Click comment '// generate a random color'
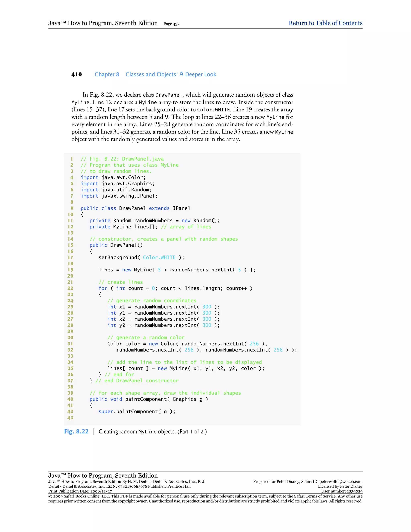411x532 pixels. click(x=146, y=338)
